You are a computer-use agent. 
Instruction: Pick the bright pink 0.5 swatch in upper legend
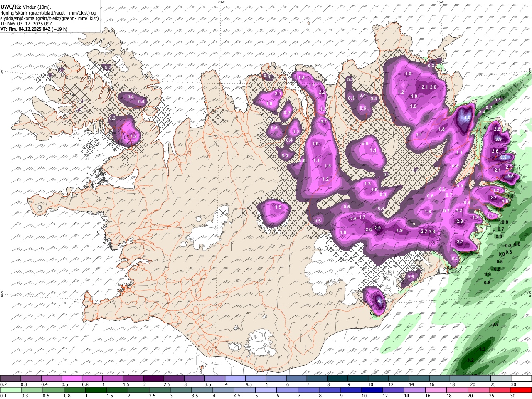coord(71,378)
